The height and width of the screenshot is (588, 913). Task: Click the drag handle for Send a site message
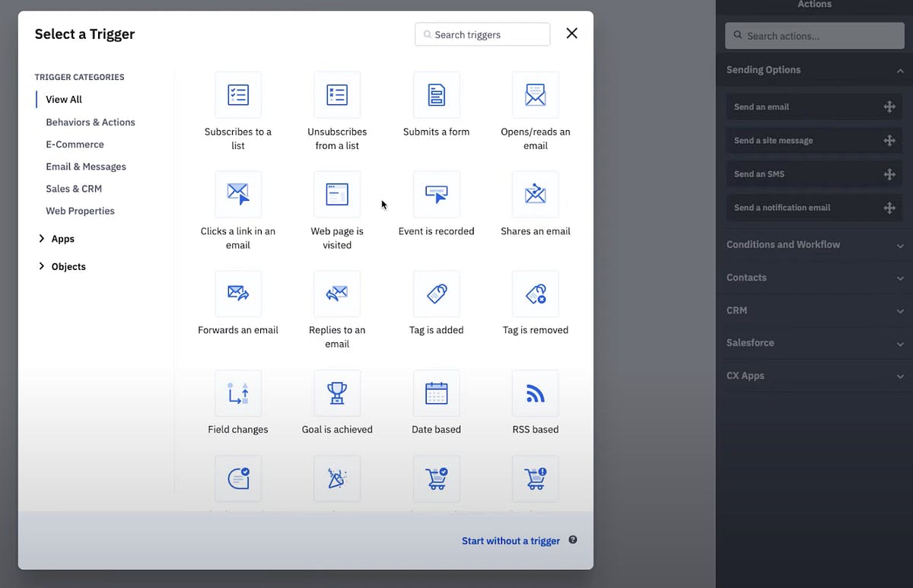click(889, 141)
